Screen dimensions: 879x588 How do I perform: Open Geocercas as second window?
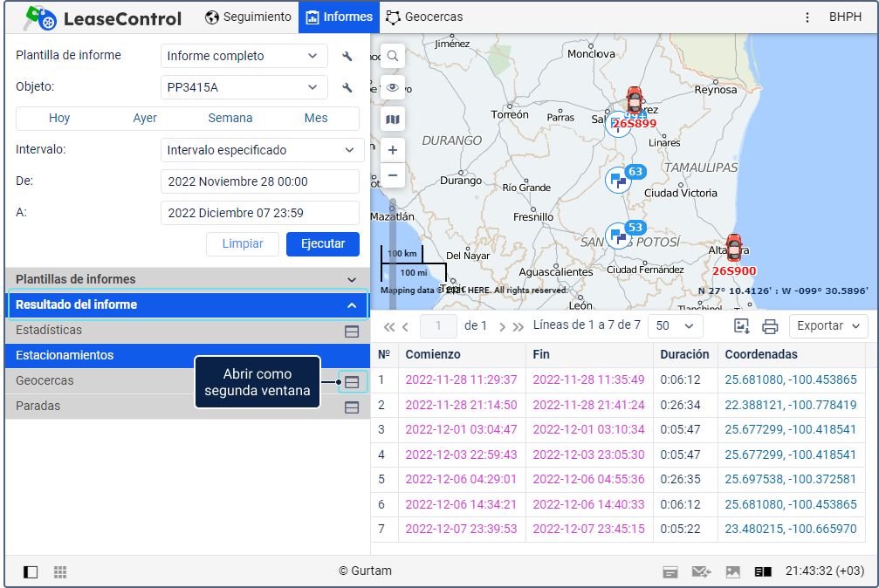click(x=352, y=381)
